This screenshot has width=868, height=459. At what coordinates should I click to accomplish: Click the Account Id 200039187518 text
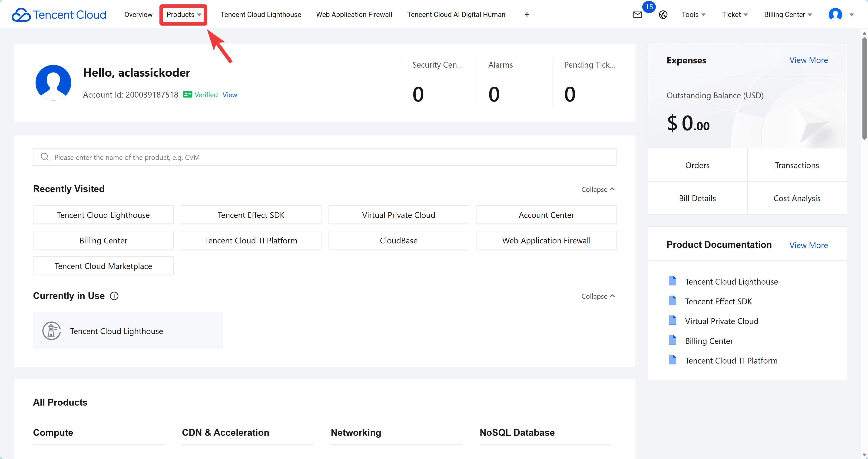(130, 95)
